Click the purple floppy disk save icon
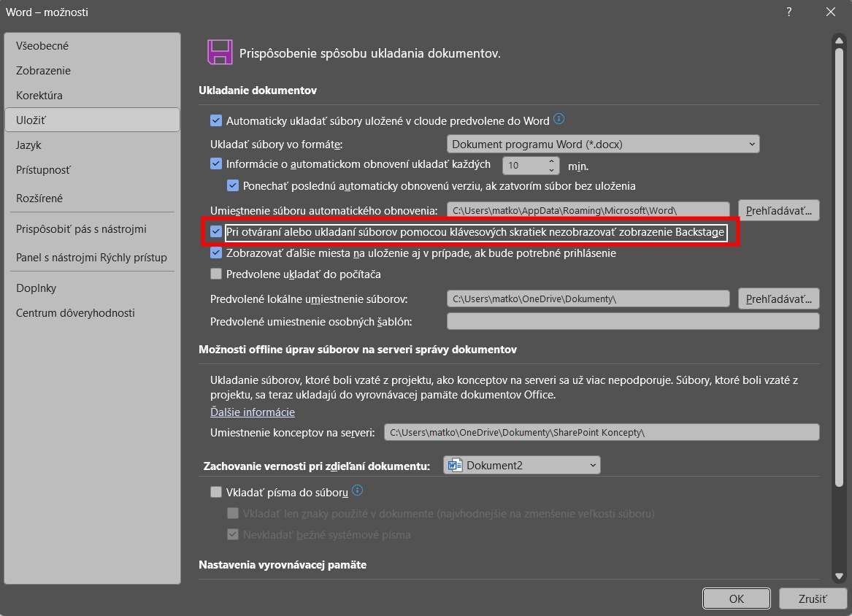The height and width of the screenshot is (616, 852). [220, 53]
